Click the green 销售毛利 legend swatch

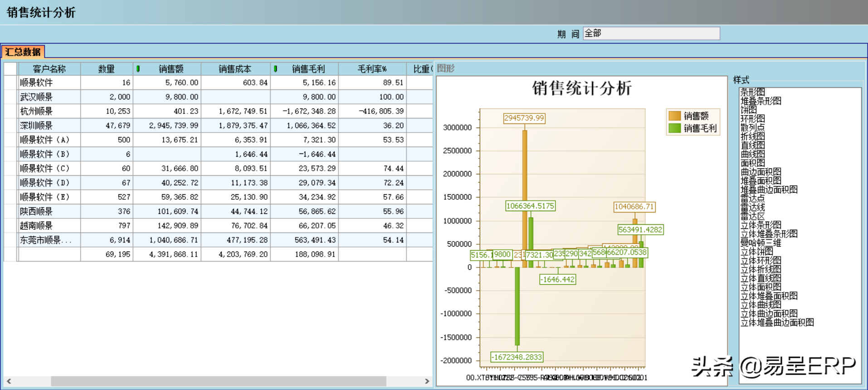pyautogui.click(x=674, y=128)
